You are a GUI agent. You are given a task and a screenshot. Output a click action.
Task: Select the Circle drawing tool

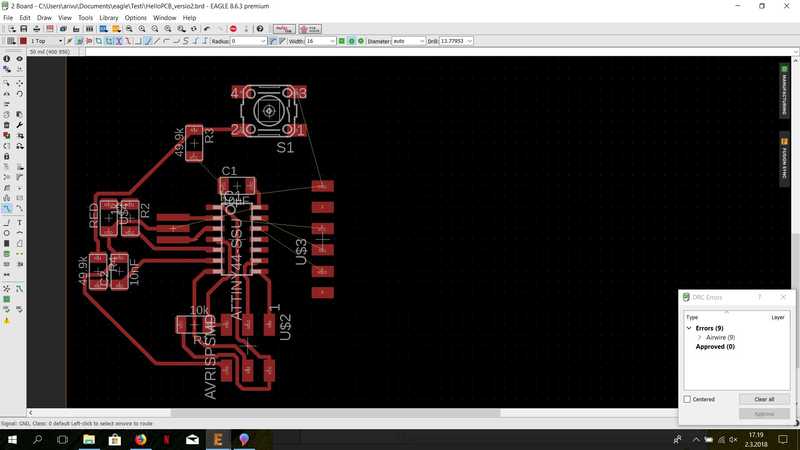pos(7,233)
